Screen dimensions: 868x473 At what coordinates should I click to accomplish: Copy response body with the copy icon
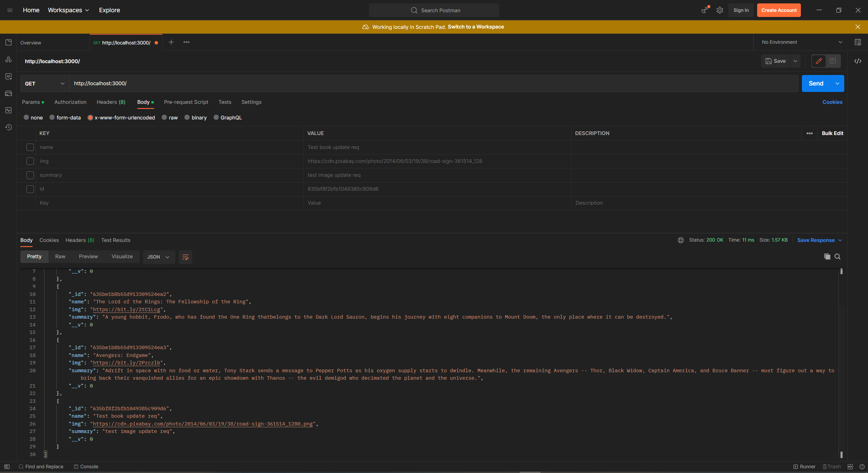tap(827, 257)
